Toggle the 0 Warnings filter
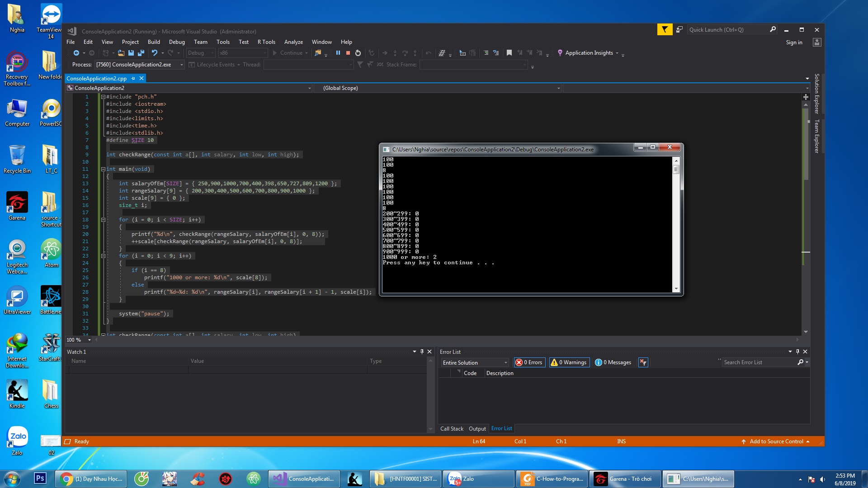The height and width of the screenshot is (488, 868). point(569,362)
